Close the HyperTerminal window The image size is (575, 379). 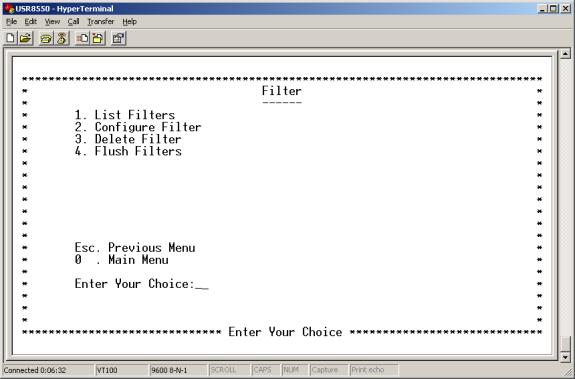[565, 8]
